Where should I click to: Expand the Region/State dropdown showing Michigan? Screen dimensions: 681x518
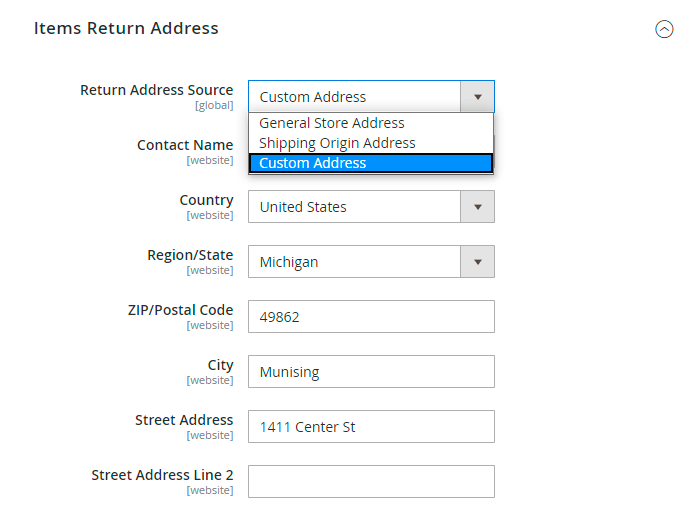pyautogui.click(x=371, y=262)
